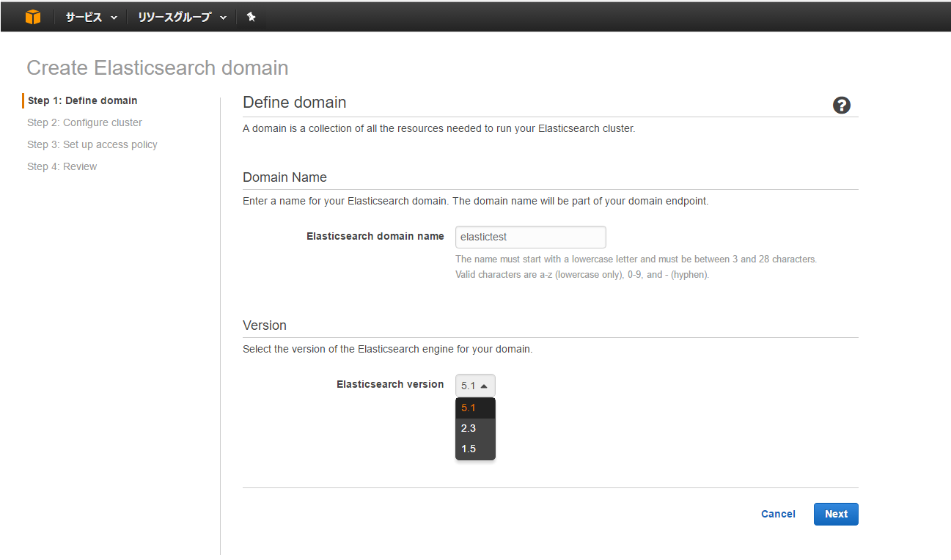
Task: Click the Cancel link
Action: [778, 514]
